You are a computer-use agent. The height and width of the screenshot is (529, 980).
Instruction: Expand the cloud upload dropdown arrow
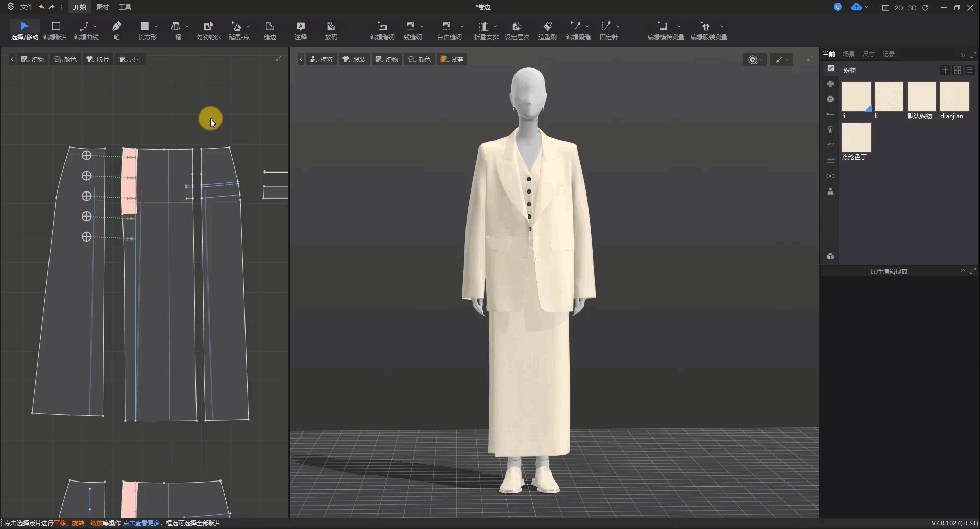[x=866, y=7]
